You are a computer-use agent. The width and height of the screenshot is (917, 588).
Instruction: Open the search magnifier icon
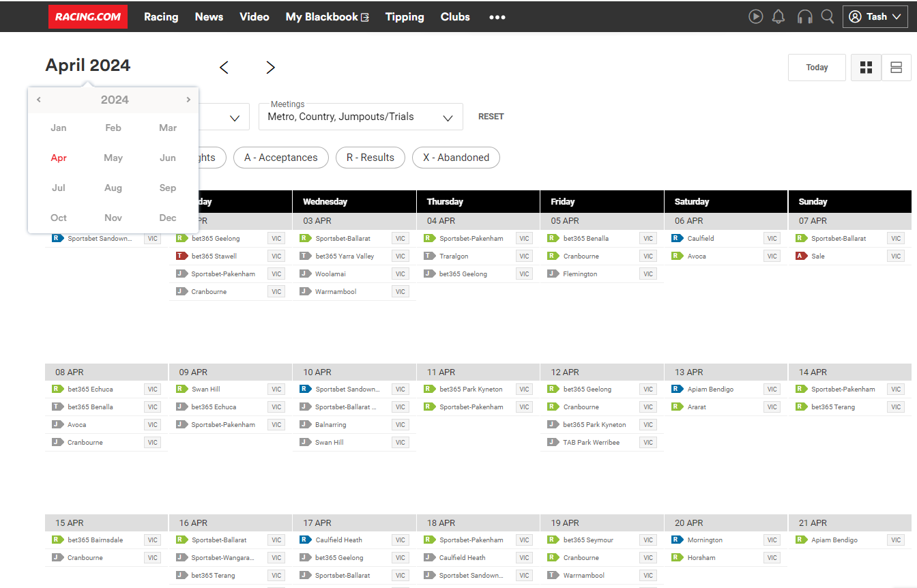[x=827, y=16]
